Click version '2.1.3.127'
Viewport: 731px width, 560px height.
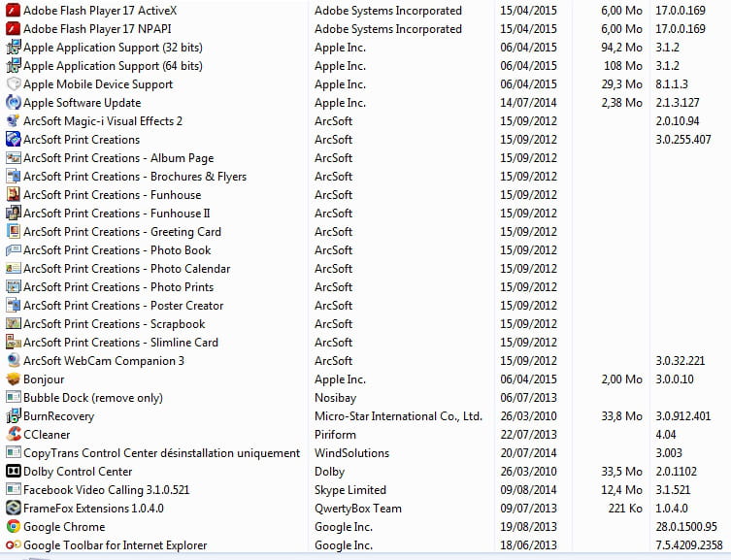tap(678, 103)
